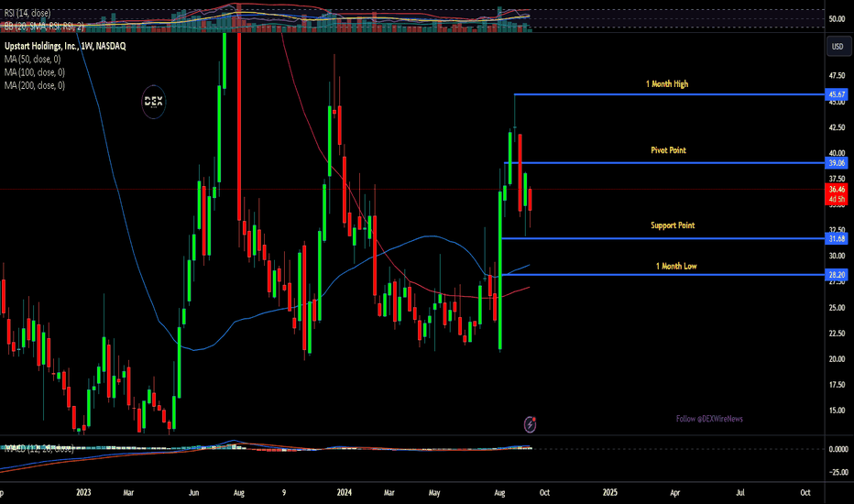Click the 42.50 price scale value
The width and height of the screenshot is (854, 504).
[x=837, y=127]
